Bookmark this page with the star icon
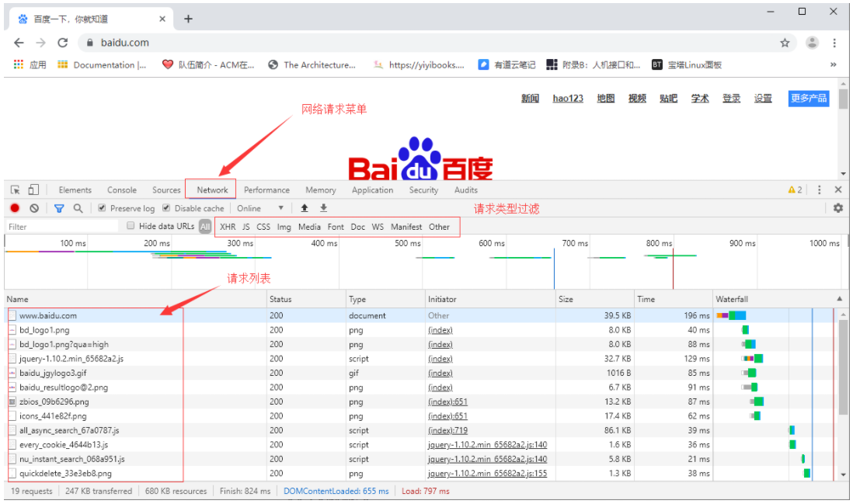Viewport: 853px width, 504px height. tap(785, 43)
